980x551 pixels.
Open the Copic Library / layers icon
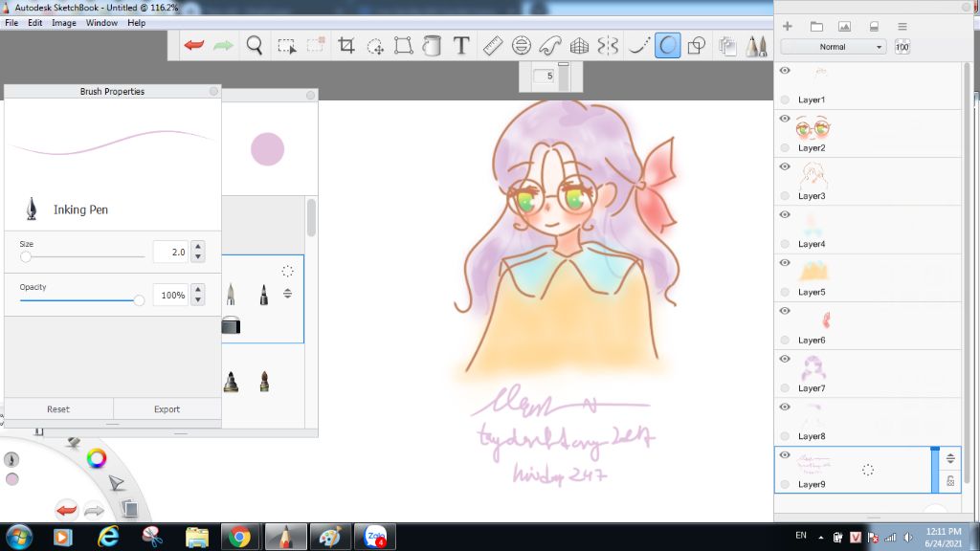(727, 46)
